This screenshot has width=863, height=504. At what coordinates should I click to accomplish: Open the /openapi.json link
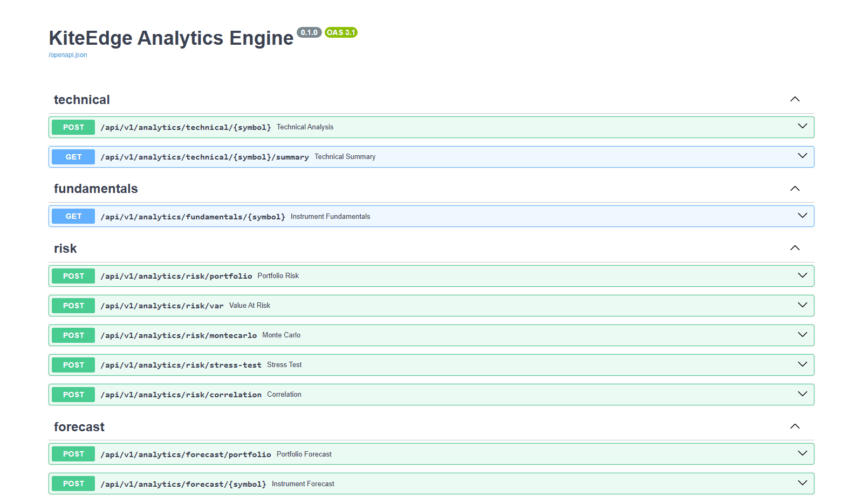[68, 55]
